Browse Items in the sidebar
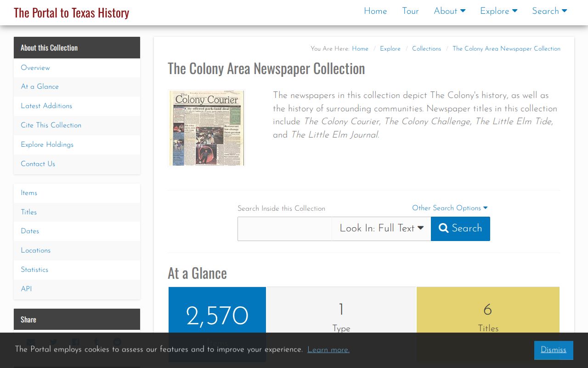Image resolution: width=588 pixels, height=368 pixels. pyautogui.click(x=77, y=193)
